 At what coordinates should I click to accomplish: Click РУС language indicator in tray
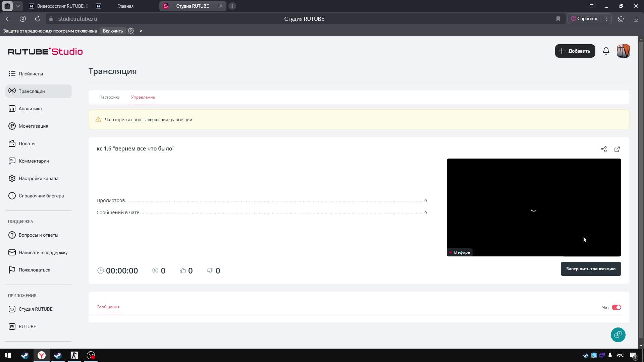620,355
